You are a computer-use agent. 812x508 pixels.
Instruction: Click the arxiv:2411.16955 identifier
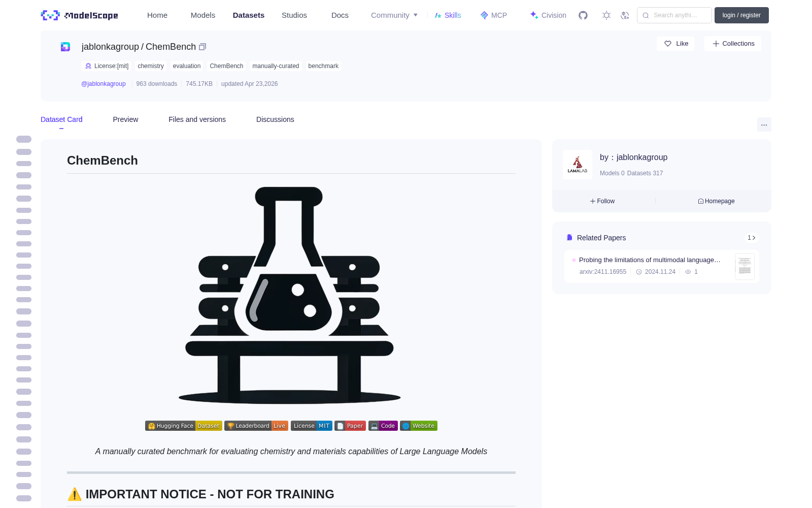(603, 272)
